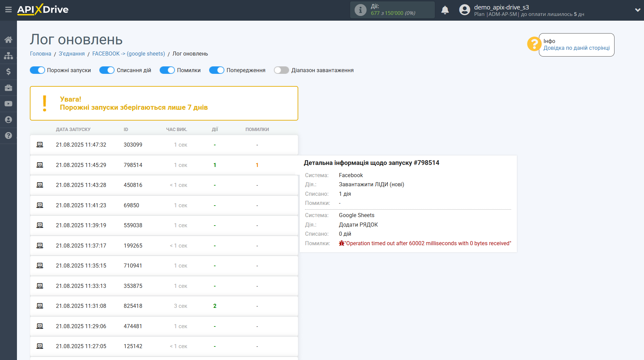Open the briefcase icon in sidebar

point(8,88)
